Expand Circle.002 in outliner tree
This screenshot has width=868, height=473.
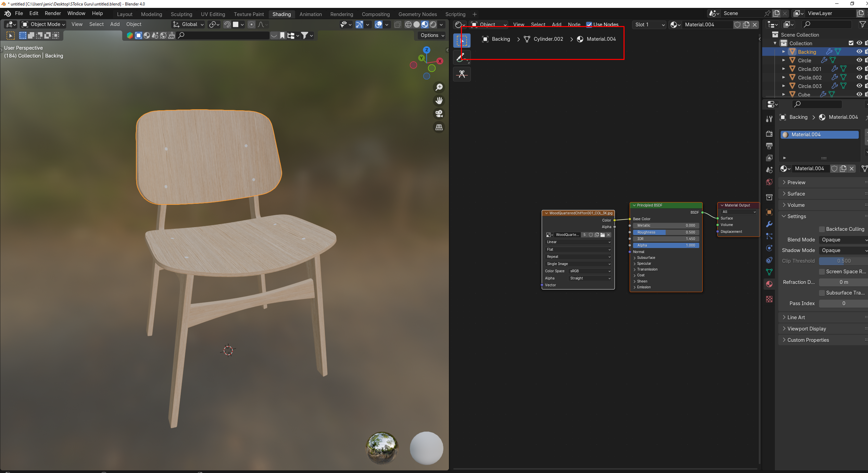click(x=783, y=77)
